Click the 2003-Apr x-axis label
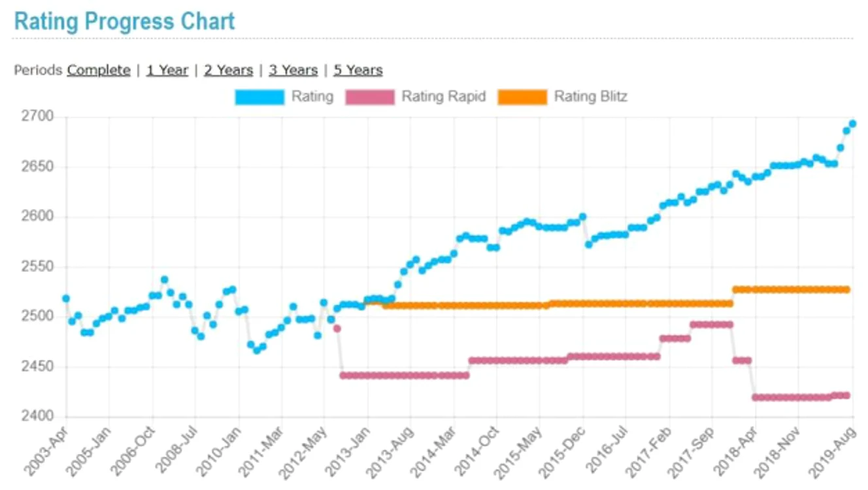868x490 pixels. click(x=47, y=451)
